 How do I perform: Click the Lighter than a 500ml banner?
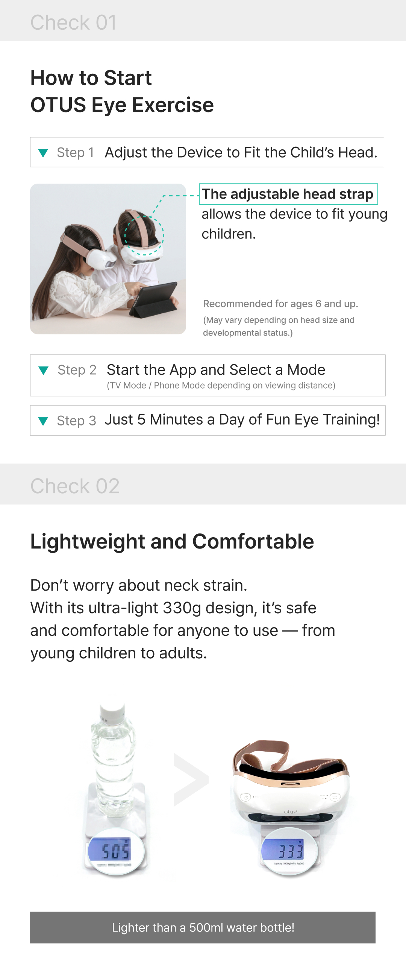[x=203, y=927]
